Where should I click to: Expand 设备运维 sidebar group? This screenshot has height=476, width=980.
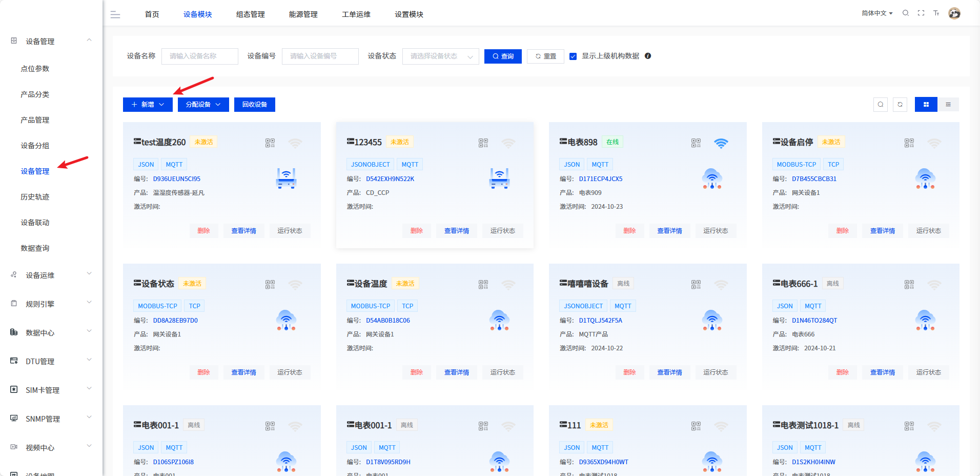pos(51,275)
